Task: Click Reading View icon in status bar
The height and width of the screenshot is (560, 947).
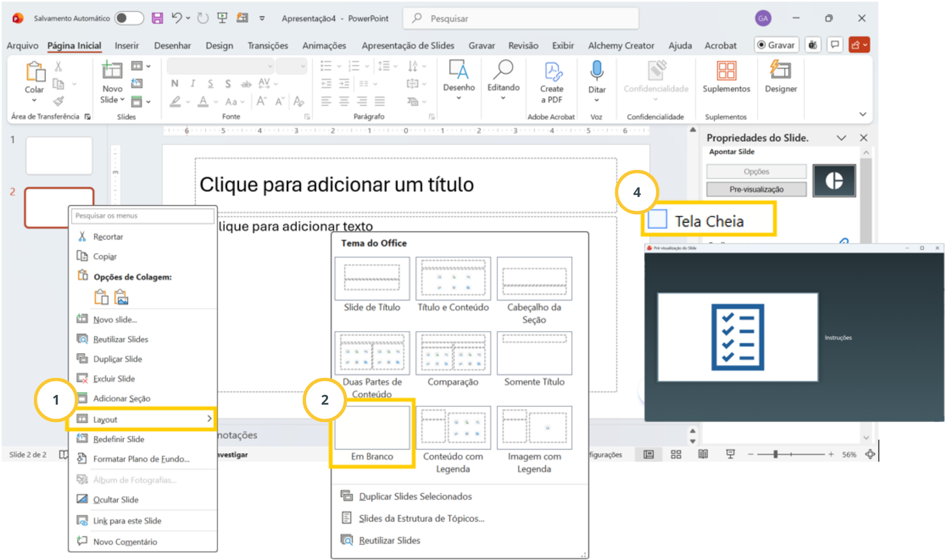Action: point(703,454)
